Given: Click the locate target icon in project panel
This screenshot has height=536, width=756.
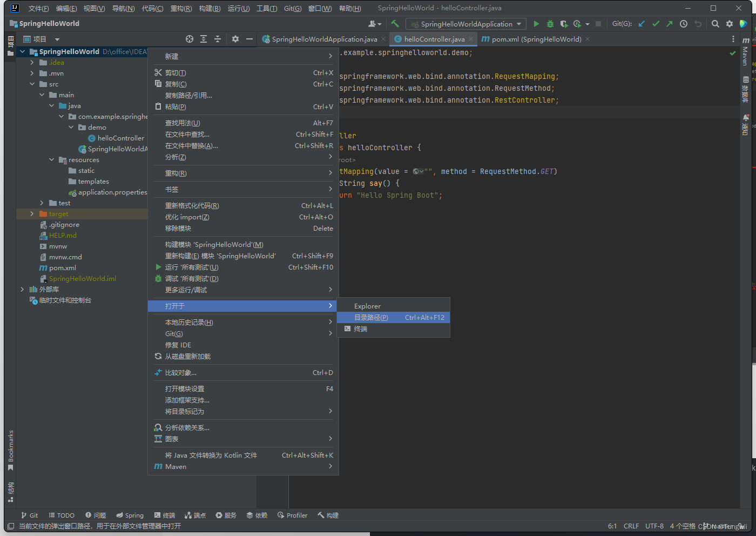Looking at the screenshot, I should [x=190, y=39].
